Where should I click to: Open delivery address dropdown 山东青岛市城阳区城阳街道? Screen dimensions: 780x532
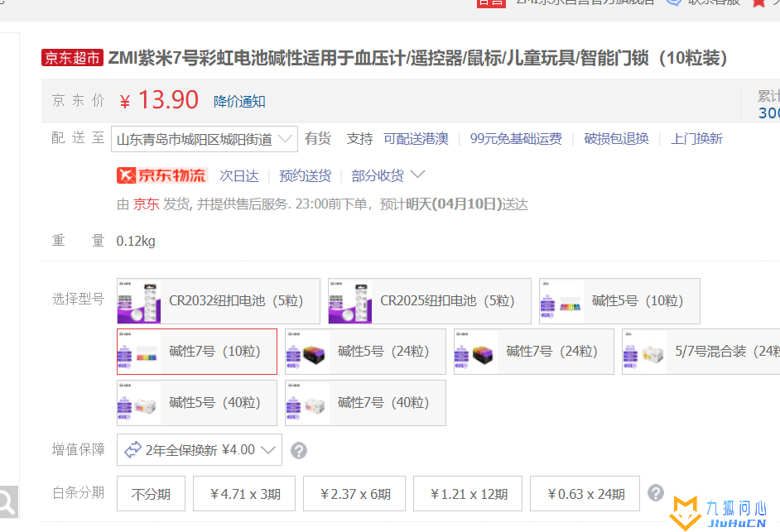(205, 139)
